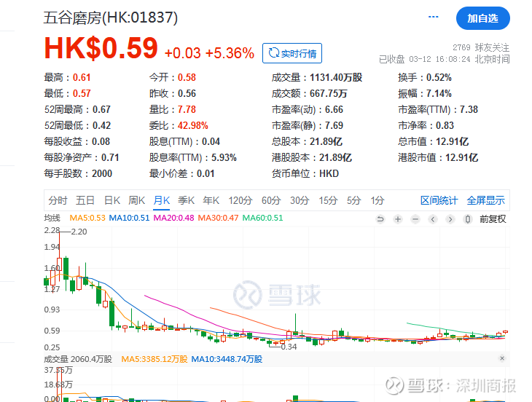Click the 2769 球友关注 followers text
The image size is (532, 402).
tap(481, 47)
